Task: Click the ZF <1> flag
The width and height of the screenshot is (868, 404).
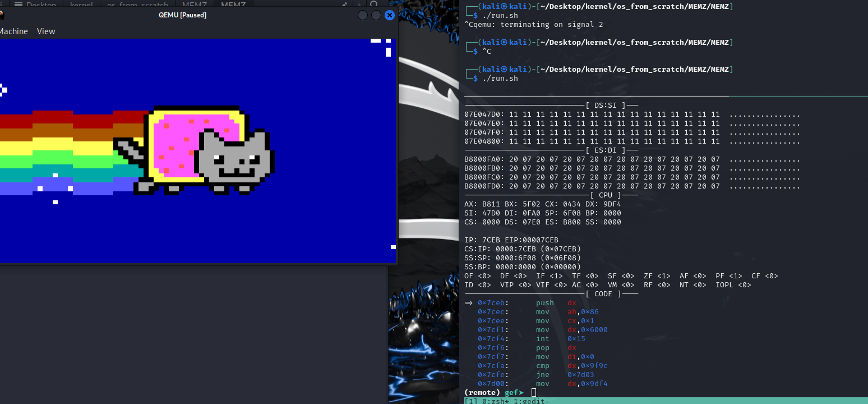Action: [x=657, y=276]
